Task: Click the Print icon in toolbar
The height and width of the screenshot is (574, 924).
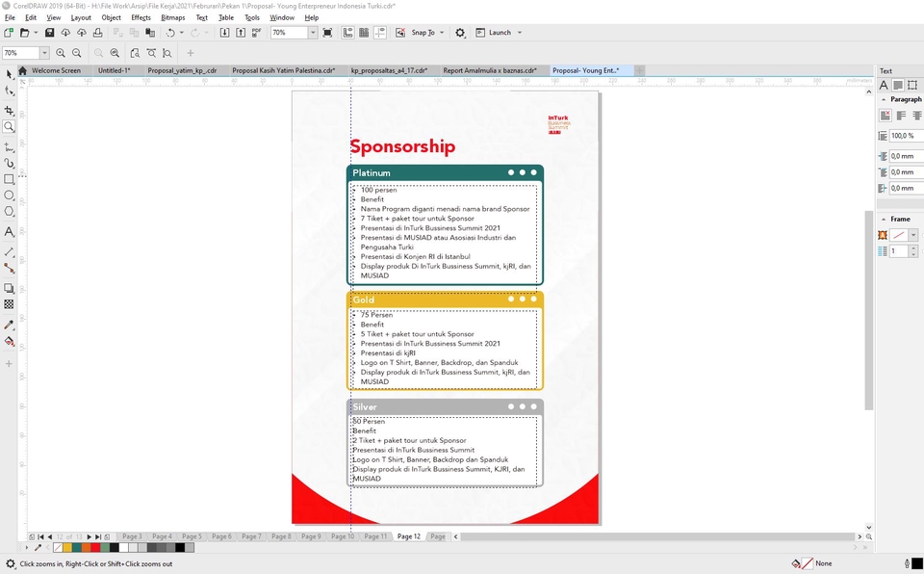Action: coord(98,33)
